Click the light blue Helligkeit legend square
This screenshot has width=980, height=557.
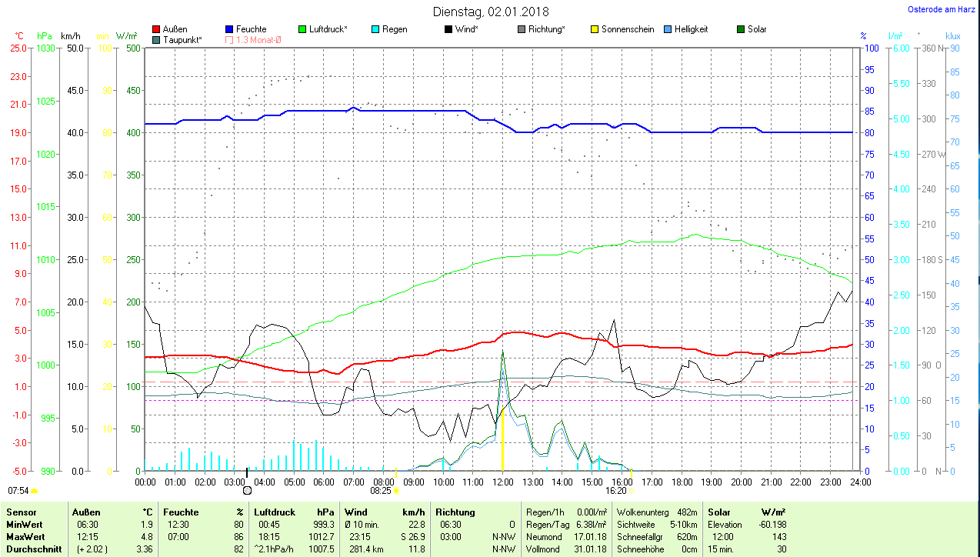point(668,29)
